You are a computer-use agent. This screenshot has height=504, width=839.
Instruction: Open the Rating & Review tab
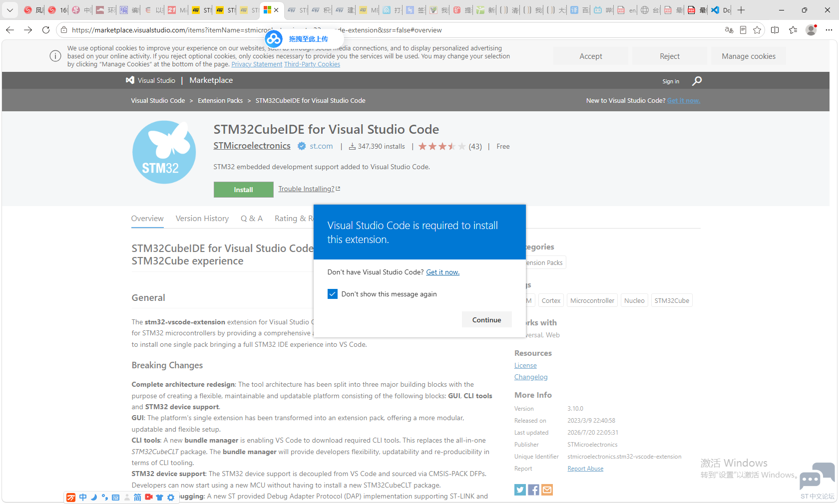click(x=294, y=219)
